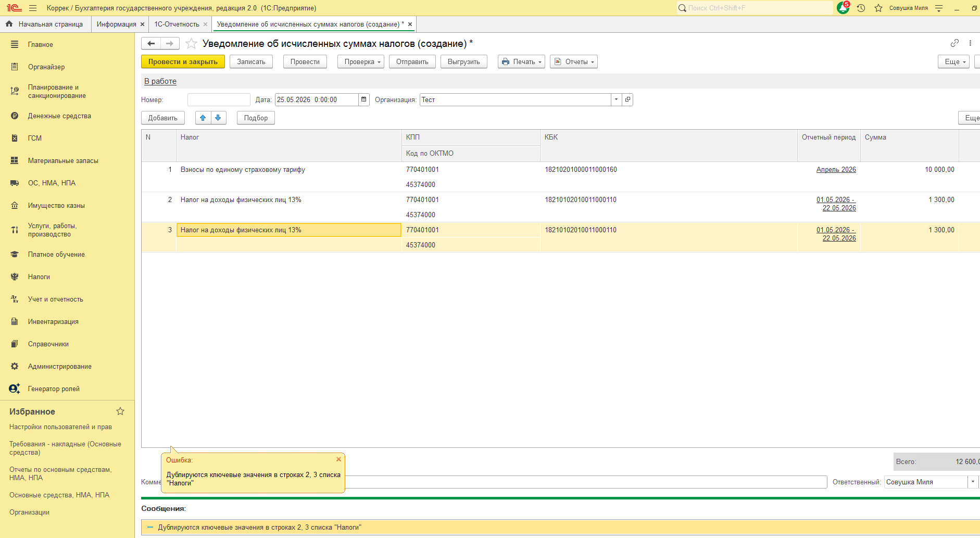Image resolution: width=980 pixels, height=538 pixels.
Task: Switch to the 1С-Отчетность tab
Action: pyautogui.click(x=177, y=24)
